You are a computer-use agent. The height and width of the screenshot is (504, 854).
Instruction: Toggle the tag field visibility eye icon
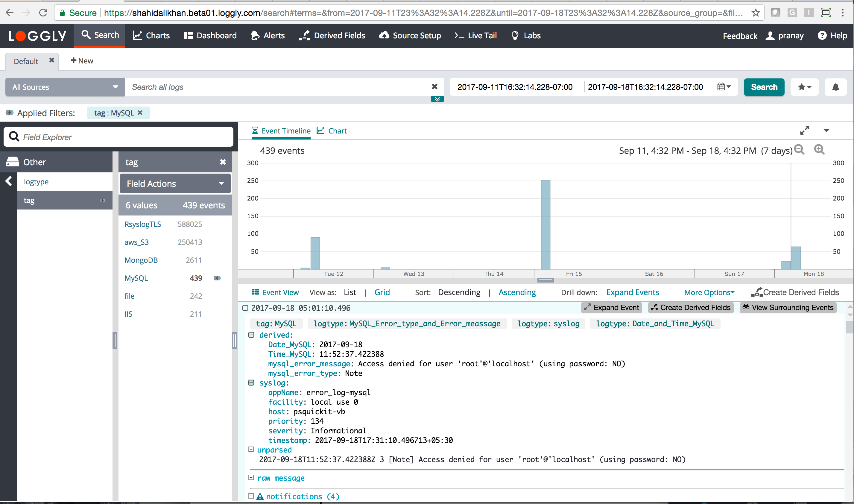(103, 200)
